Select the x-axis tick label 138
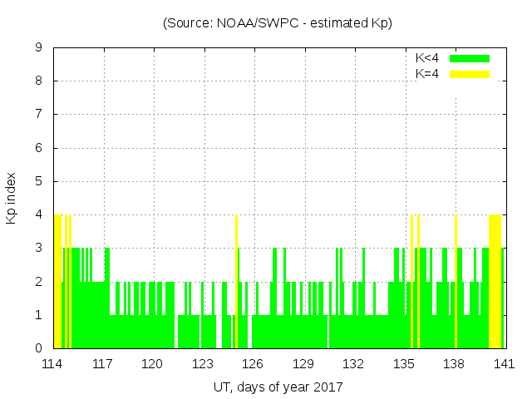This screenshot has height=399, width=532. pos(454,364)
